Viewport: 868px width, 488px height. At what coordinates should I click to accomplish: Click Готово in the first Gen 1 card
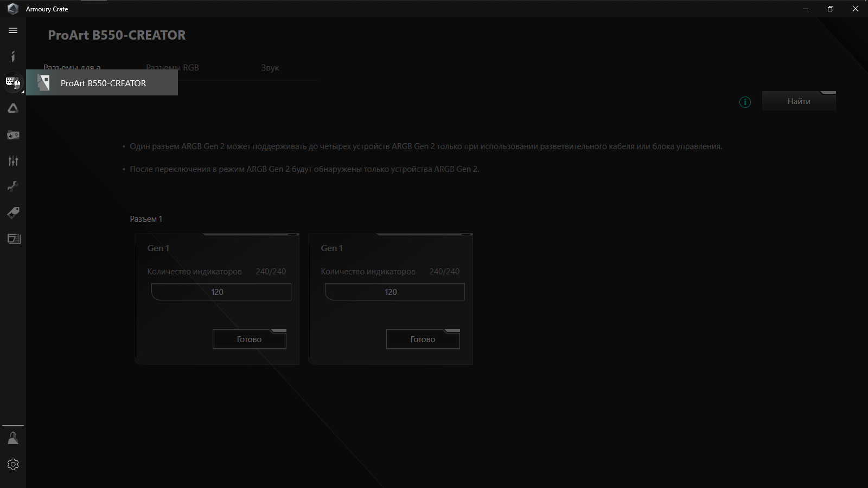point(249,339)
